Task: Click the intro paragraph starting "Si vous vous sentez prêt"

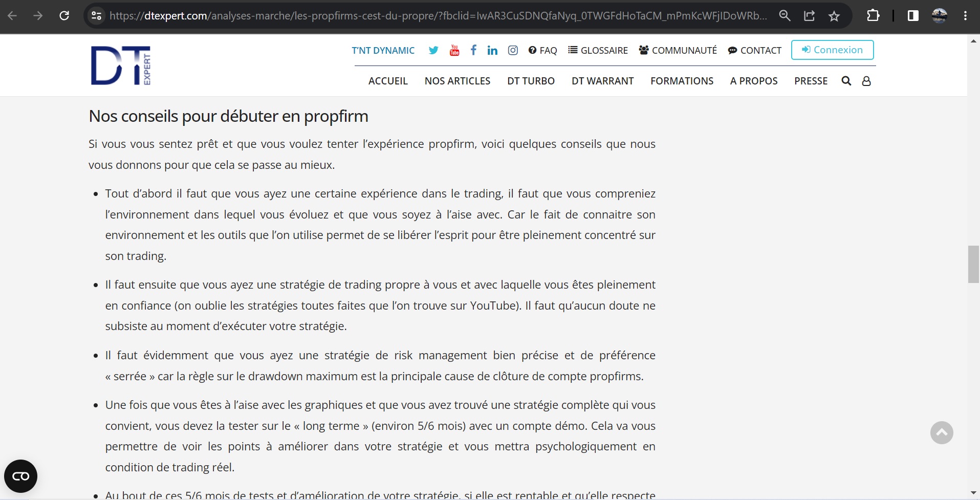Action: pyautogui.click(x=372, y=155)
